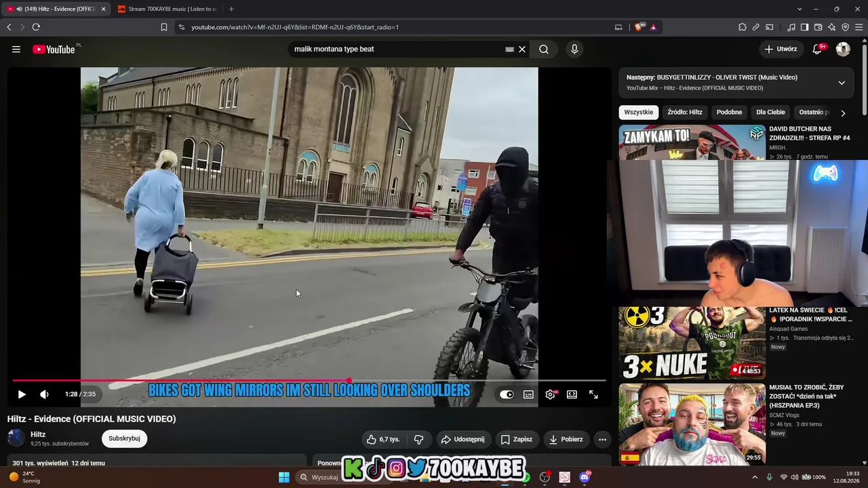Select the Dla Ciebie filter chip

pyautogui.click(x=770, y=113)
